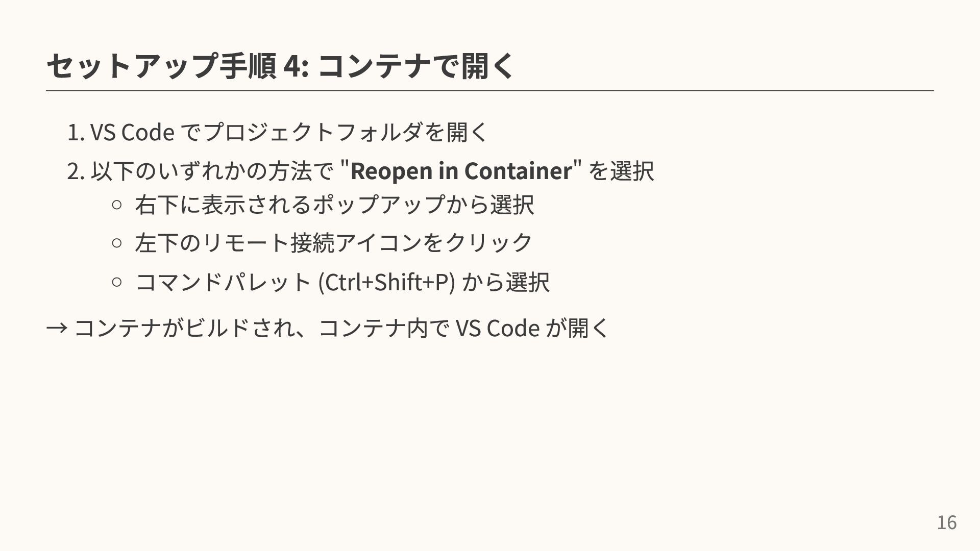Select the bold "Reopen in Container" text
This screenshot has width=980, height=551.
[x=461, y=171]
